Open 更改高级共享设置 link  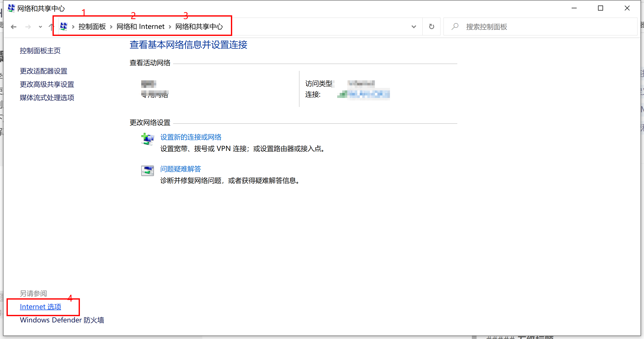click(47, 84)
